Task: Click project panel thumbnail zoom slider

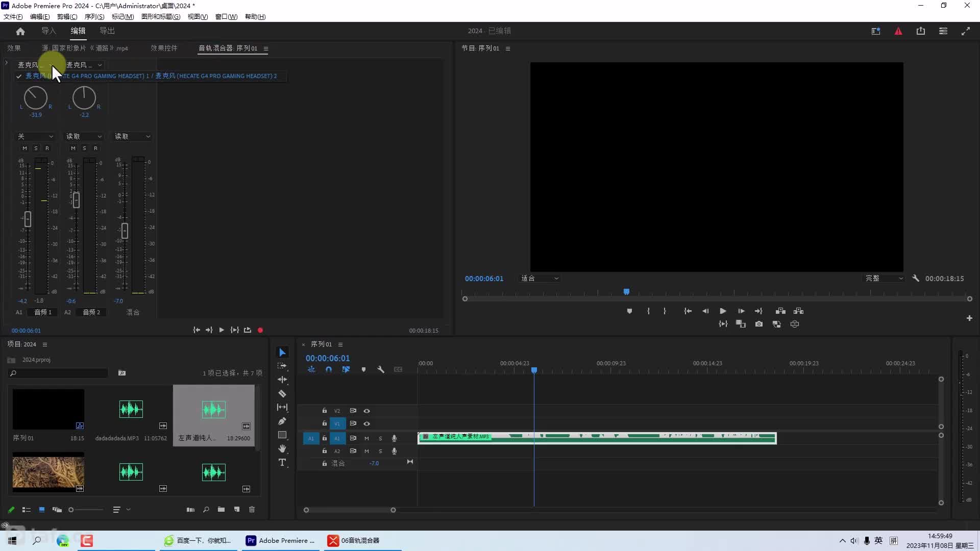Action: tap(87, 510)
